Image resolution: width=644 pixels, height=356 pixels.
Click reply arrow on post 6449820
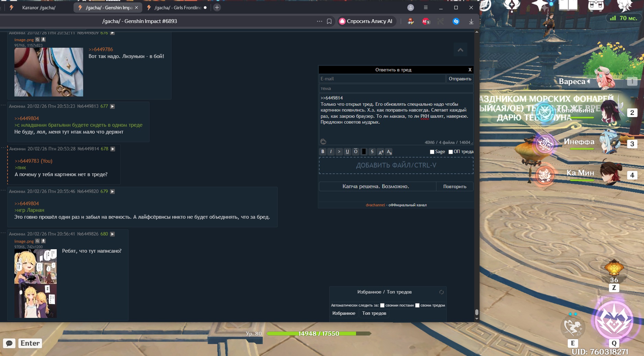112,192
